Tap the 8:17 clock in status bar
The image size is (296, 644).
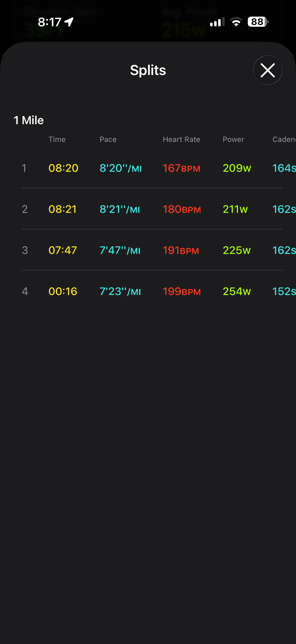point(49,22)
